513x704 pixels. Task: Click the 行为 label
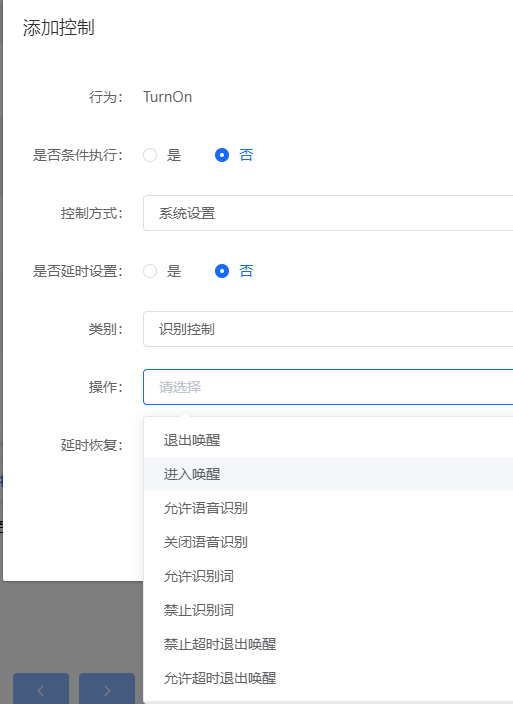pyautogui.click(x=105, y=97)
